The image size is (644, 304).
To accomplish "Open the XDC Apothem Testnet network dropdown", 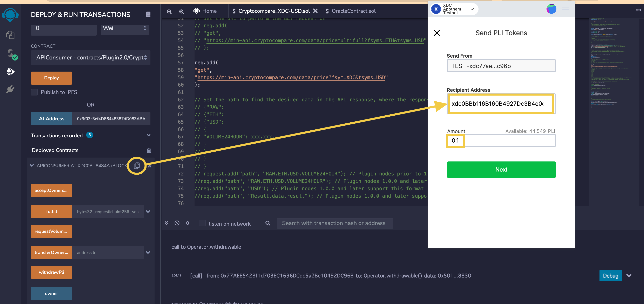I will 472,9.
